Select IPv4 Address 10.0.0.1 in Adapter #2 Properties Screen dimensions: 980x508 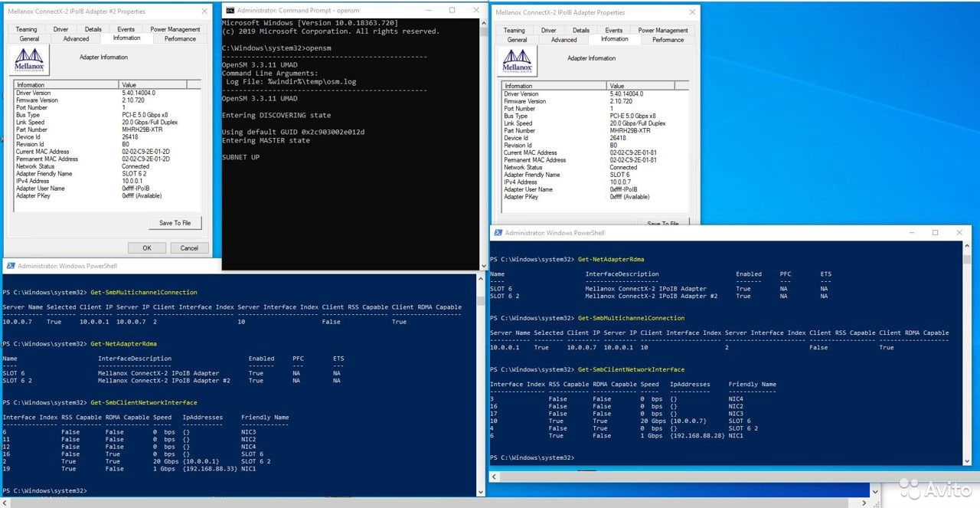[132, 181]
